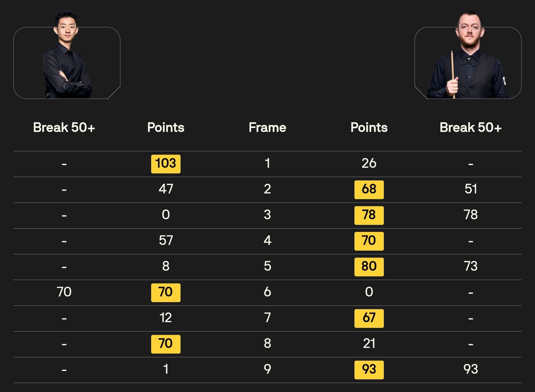
Task: Click frame number 9 in the Frame column
Action: tap(267, 369)
